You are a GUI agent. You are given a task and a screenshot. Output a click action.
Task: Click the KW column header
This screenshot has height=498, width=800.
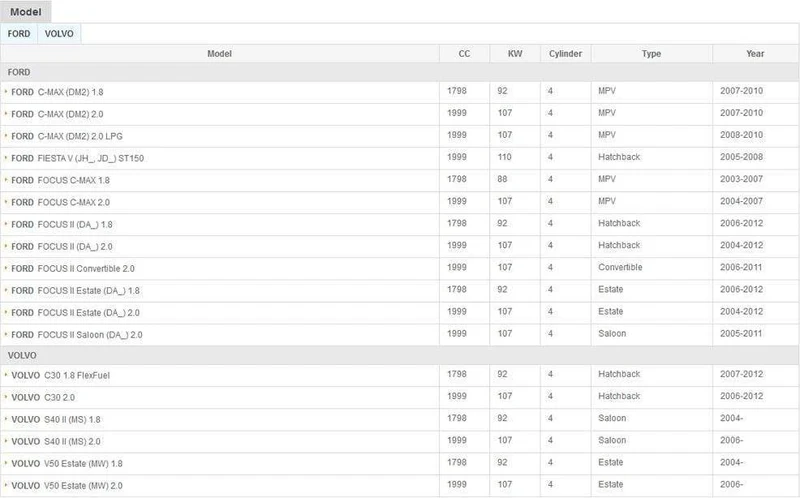(515, 54)
